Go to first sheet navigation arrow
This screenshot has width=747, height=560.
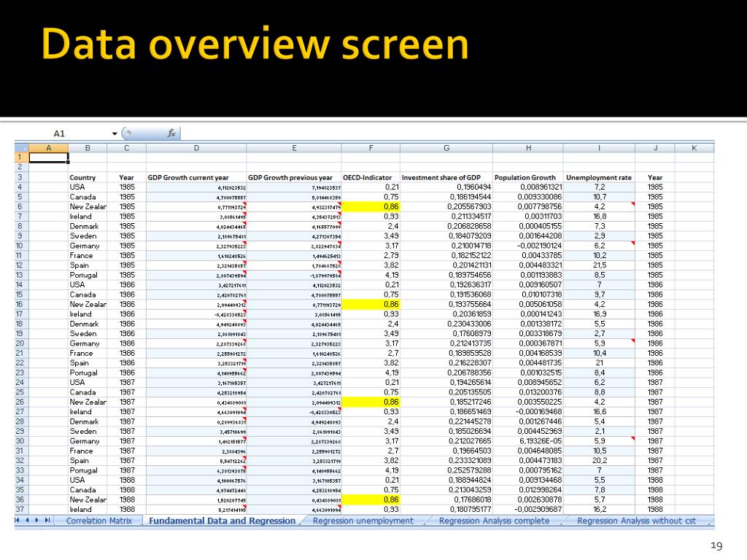[x=18, y=521]
